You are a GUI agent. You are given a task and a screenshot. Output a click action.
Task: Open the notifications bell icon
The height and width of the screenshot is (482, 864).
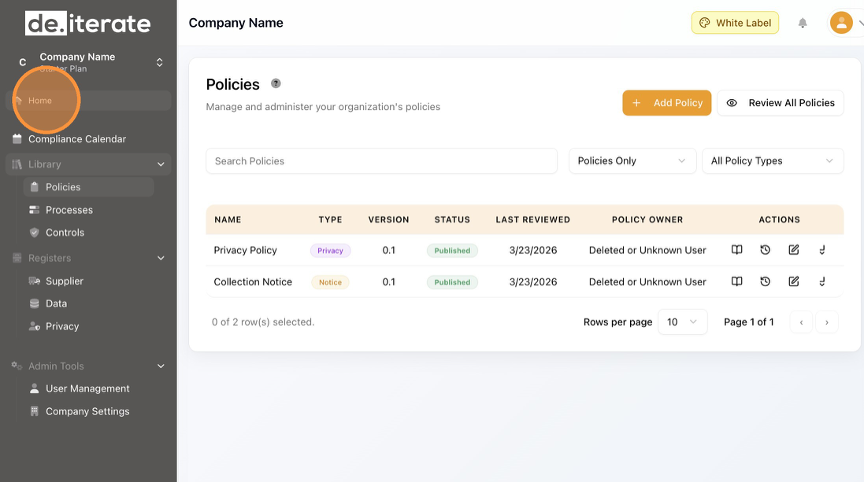pos(802,23)
